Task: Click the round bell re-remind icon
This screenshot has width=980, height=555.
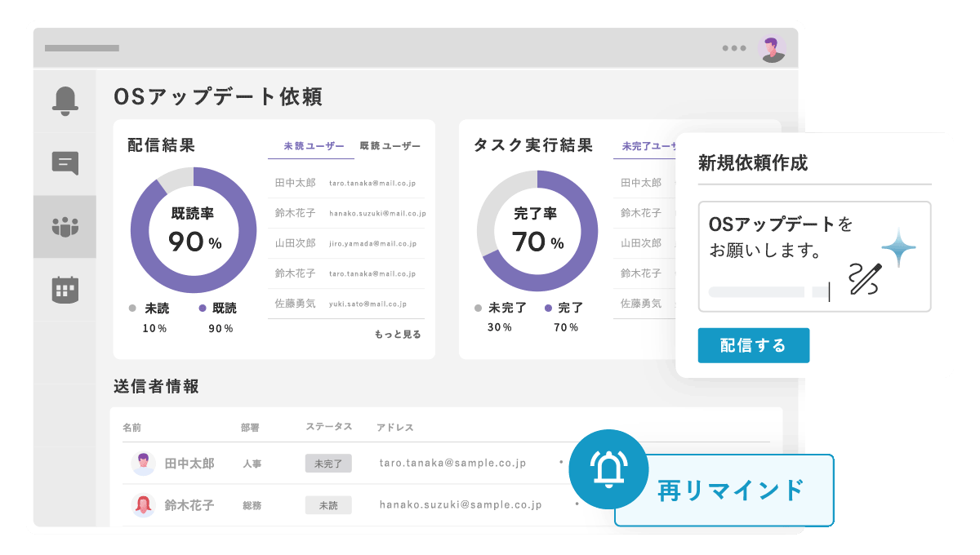Action: tap(608, 469)
